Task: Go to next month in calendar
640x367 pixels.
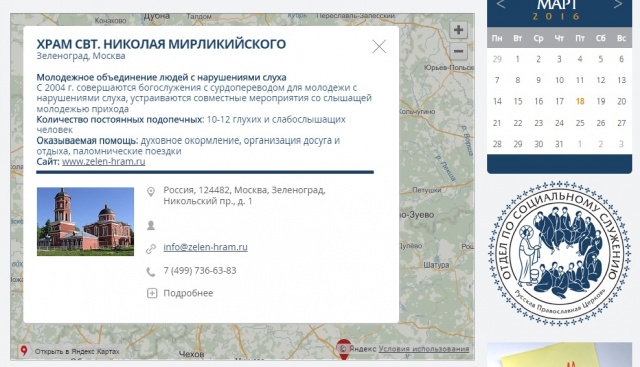Action: (x=618, y=5)
